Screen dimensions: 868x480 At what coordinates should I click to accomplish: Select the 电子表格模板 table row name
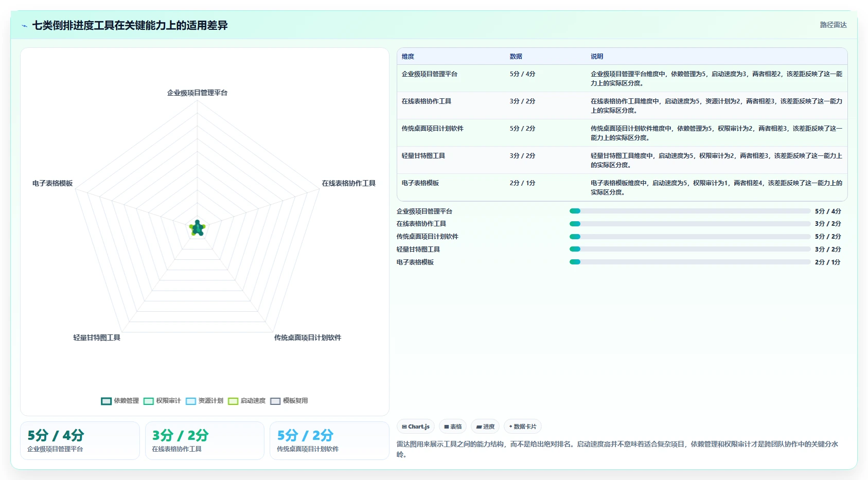420,183
